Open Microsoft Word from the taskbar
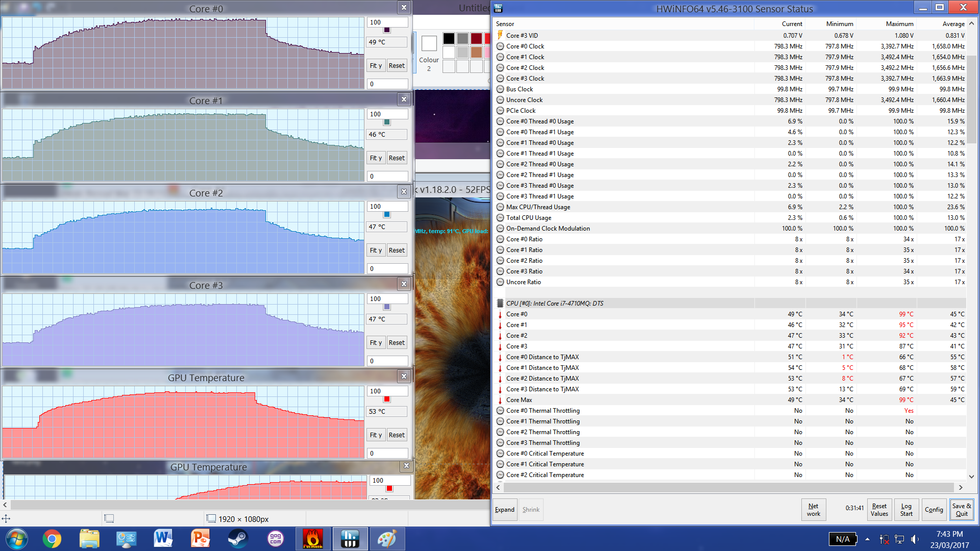980x551 pixels. [163, 539]
